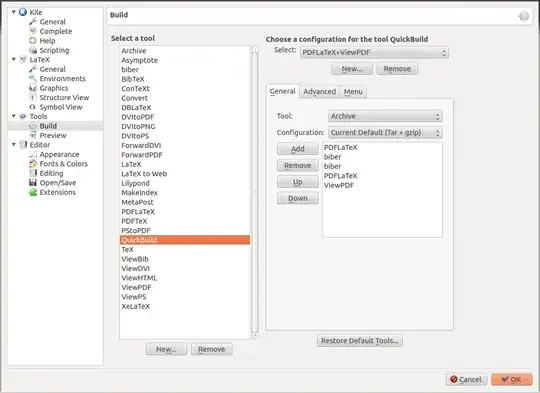Select Lilypond in the tool list
540x393 pixels.
(185, 183)
